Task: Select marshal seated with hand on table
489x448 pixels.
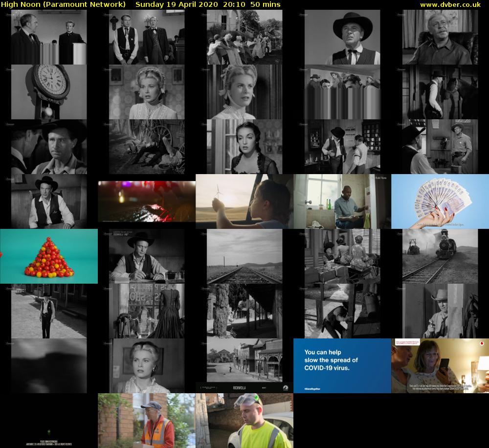Action: click(x=49, y=202)
